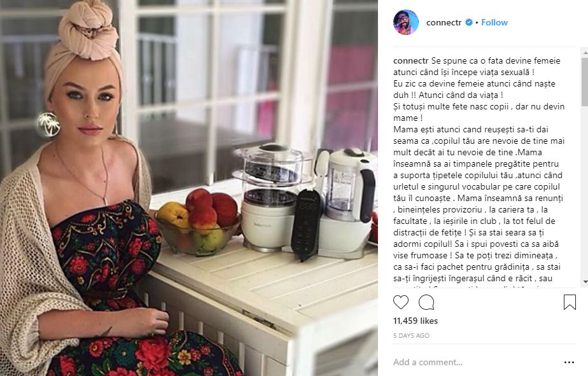Click the caption scrollbar down arrow
The width and height of the screenshot is (588, 376).
585,282
